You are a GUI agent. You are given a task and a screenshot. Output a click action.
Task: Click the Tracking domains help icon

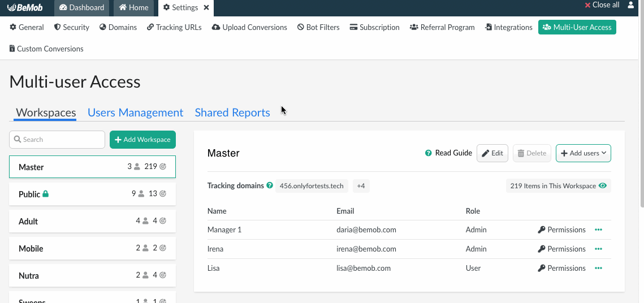click(x=270, y=185)
